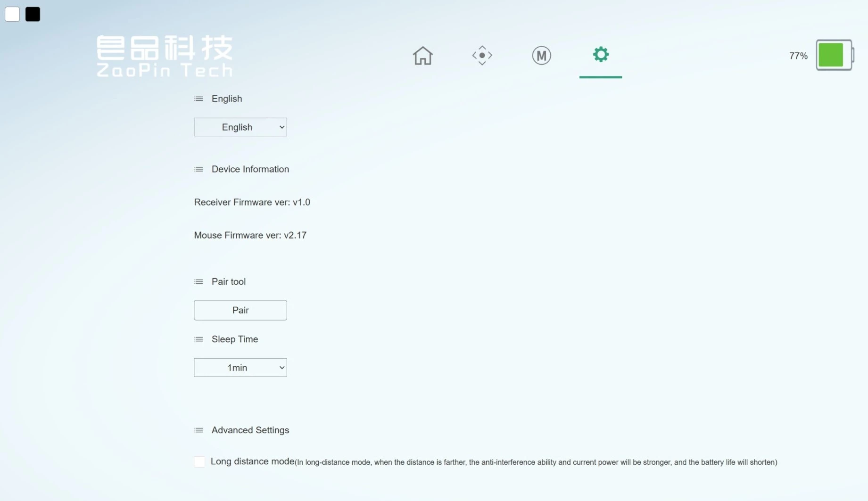The height and width of the screenshot is (501, 868).
Task: Click the Long distance mode label text
Action: click(252, 461)
